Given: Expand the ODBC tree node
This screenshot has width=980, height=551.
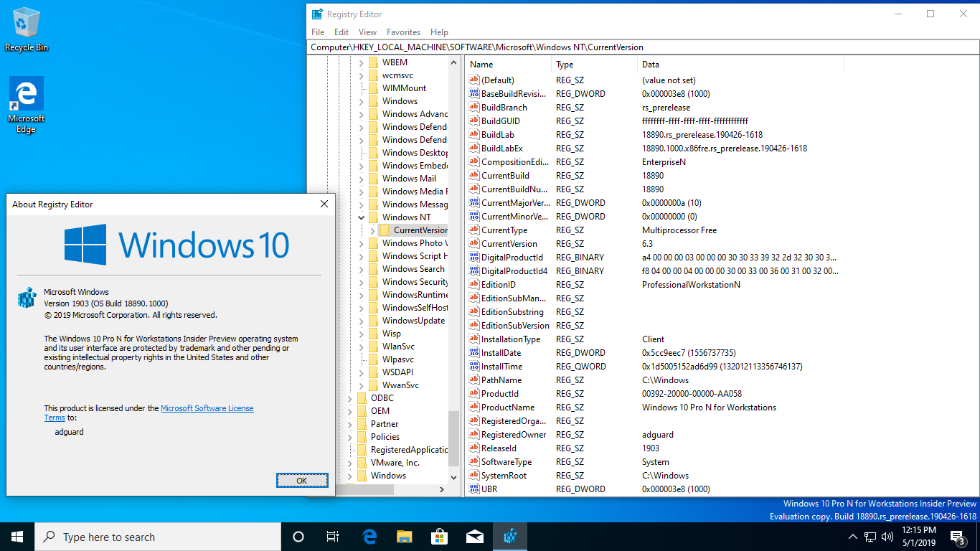Looking at the screenshot, I should pos(349,398).
